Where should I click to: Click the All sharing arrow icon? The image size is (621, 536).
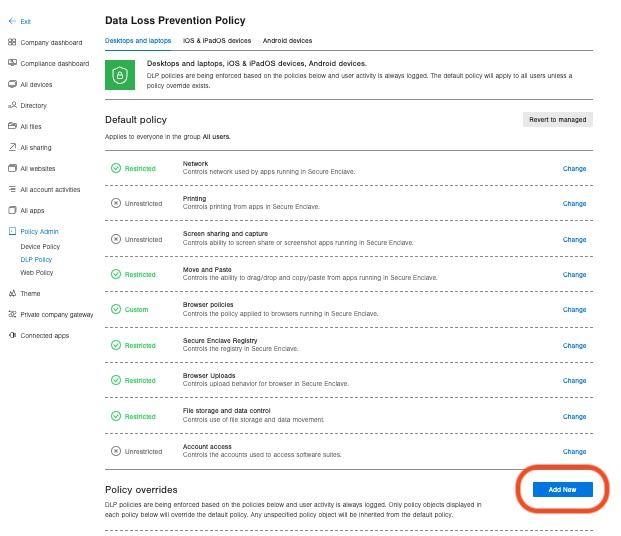point(12,147)
